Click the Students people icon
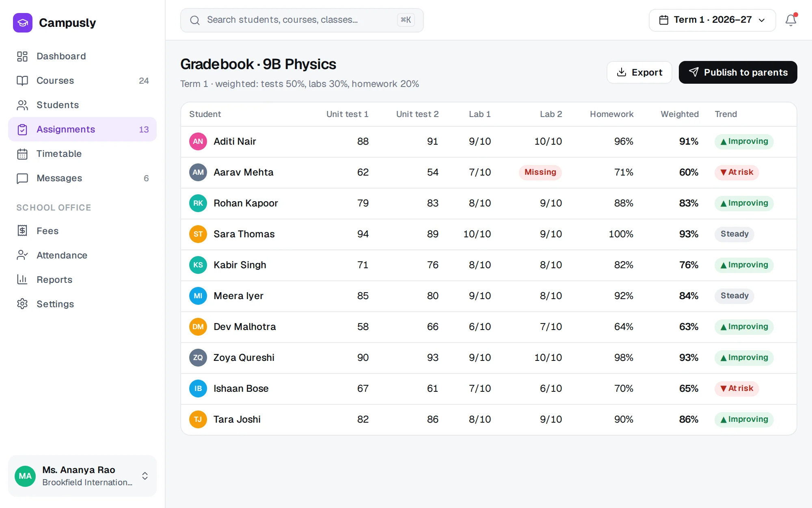 [x=22, y=105]
